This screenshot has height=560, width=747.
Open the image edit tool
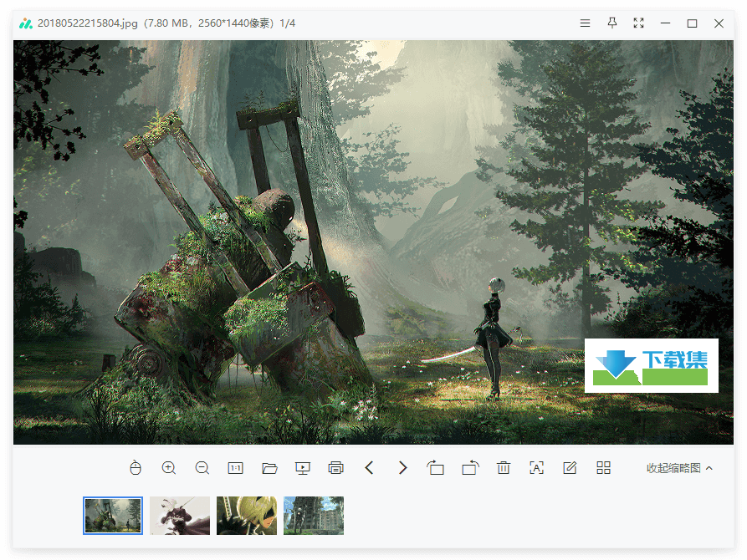(570, 467)
